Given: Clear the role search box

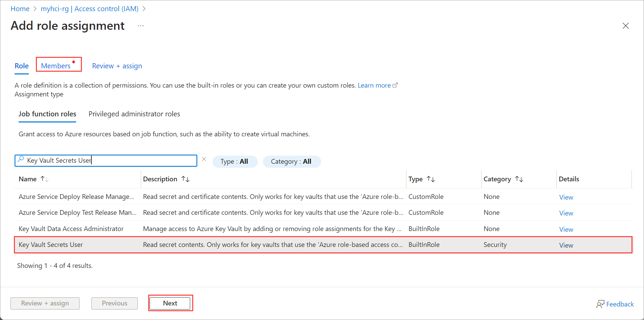Looking at the screenshot, I should click(x=204, y=159).
